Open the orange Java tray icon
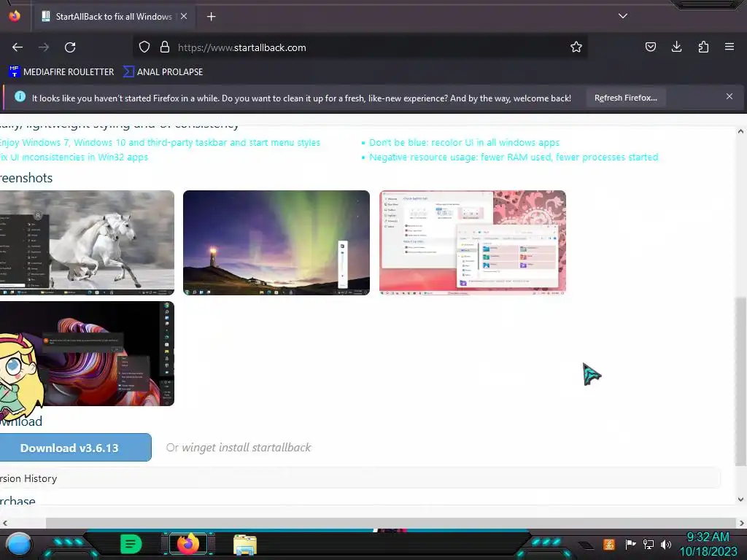Screen dimensions: 747x560 609,544
